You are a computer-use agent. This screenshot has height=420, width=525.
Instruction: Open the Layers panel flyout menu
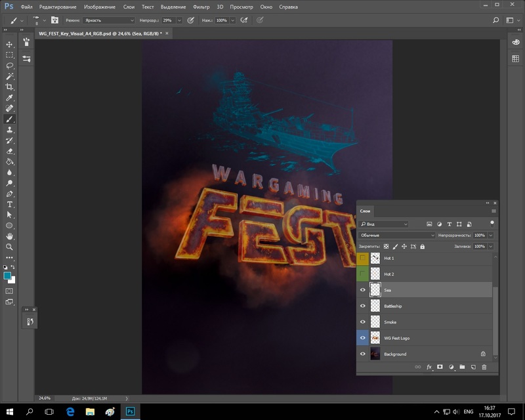tap(493, 211)
